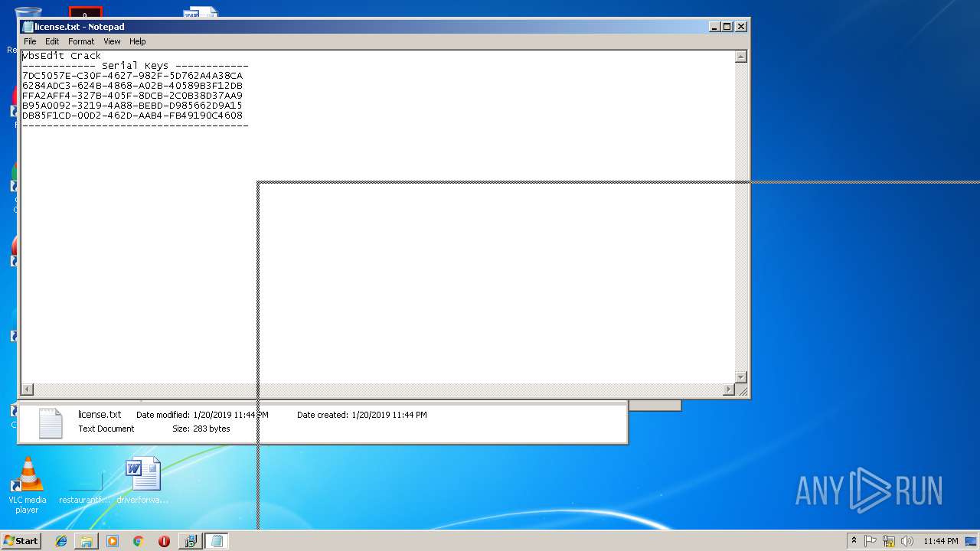Minimize the Notepad window
Screen dimensions: 980x551
point(714,26)
